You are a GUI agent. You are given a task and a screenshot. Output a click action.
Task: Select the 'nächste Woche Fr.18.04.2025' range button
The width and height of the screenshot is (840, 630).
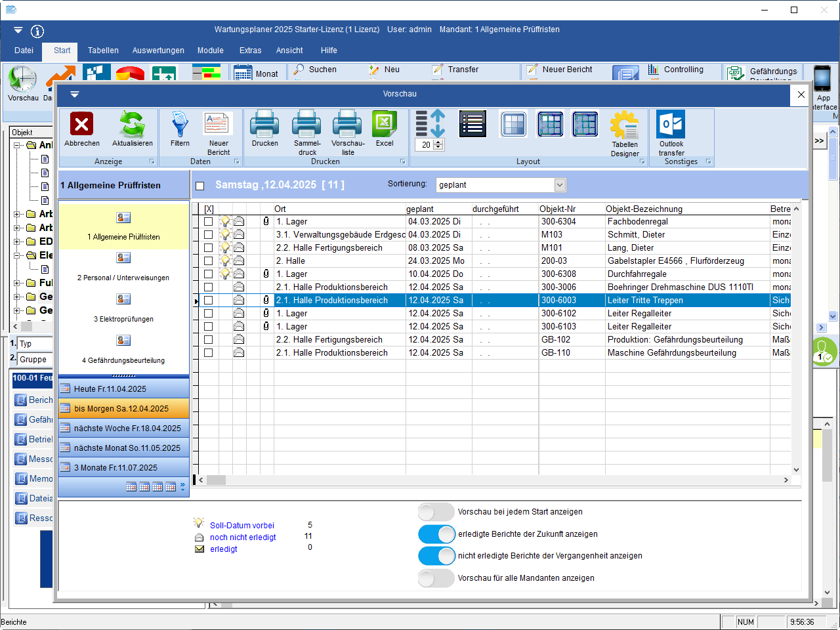124,429
